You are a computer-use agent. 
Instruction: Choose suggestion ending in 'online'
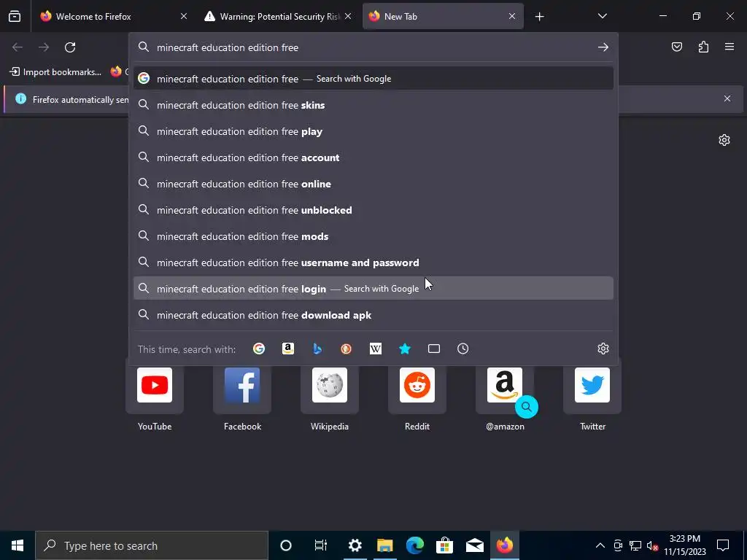[373, 183]
